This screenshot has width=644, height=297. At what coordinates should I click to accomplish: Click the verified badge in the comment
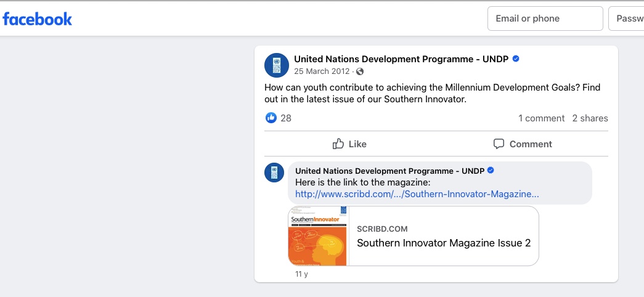tap(491, 171)
